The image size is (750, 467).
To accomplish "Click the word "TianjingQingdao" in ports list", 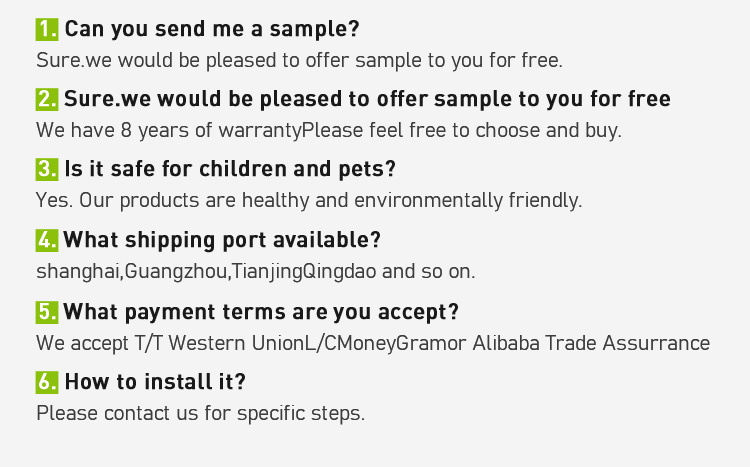I will pos(304,272).
